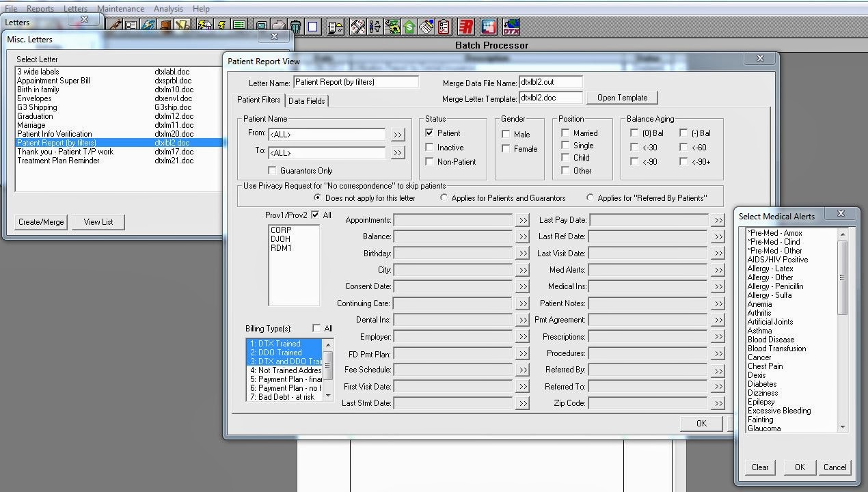This screenshot has height=492, width=868.
Task: Click the brown book toolbar icon
Action: [165, 25]
